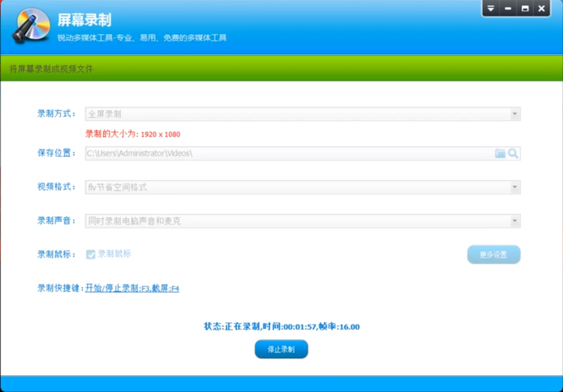The height and width of the screenshot is (392, 563).
Task: Click magnifier icon in save location field
Action: (x=513, y=153)
